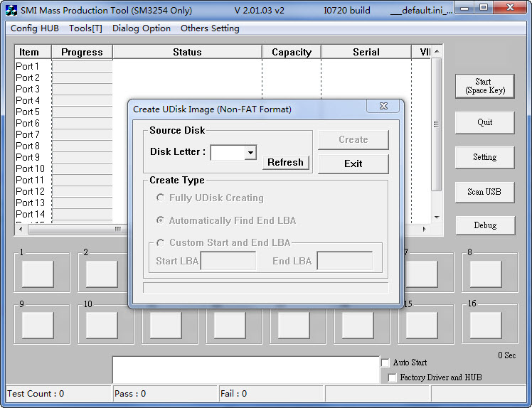Select the Port 11 row

[x=30, y=180]
